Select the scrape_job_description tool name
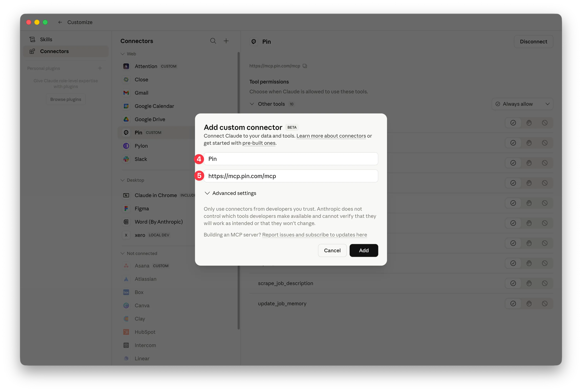 [x=285, y=283]
